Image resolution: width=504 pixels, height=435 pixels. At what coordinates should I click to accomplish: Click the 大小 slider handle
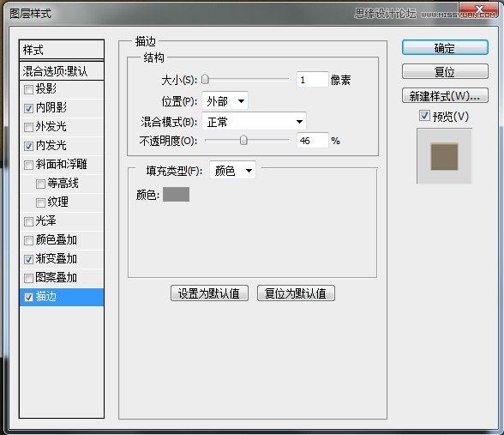[x=205, y=80]
